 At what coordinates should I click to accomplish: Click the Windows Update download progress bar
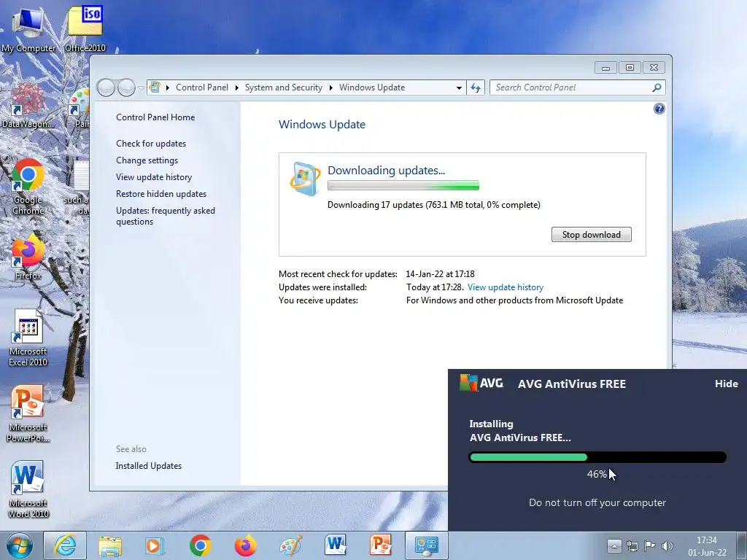click(403, 185)
